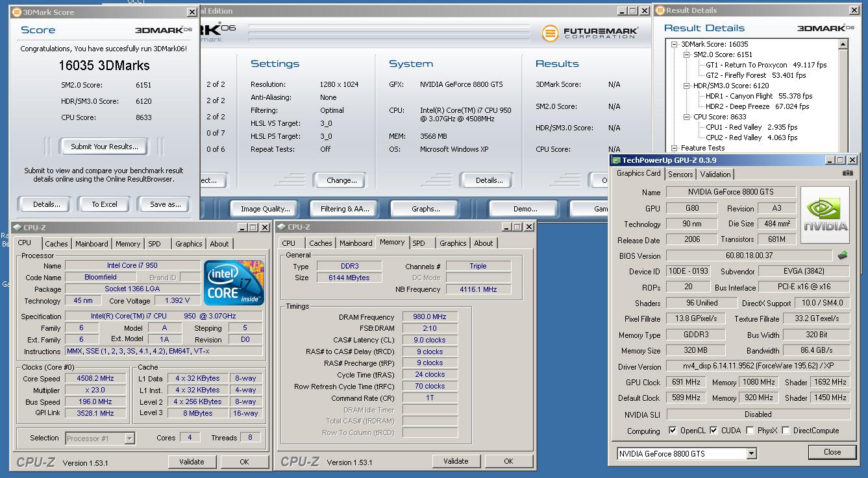
Task: Click the Demo button in 3DMark06
Action: (525, 209)
